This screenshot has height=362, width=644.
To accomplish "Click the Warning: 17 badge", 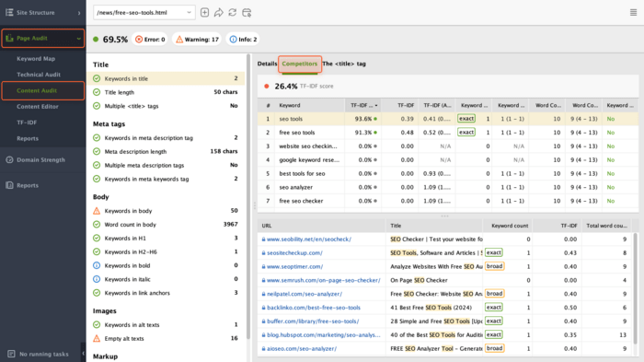I will pyautogui.click(x=197, y=39).
